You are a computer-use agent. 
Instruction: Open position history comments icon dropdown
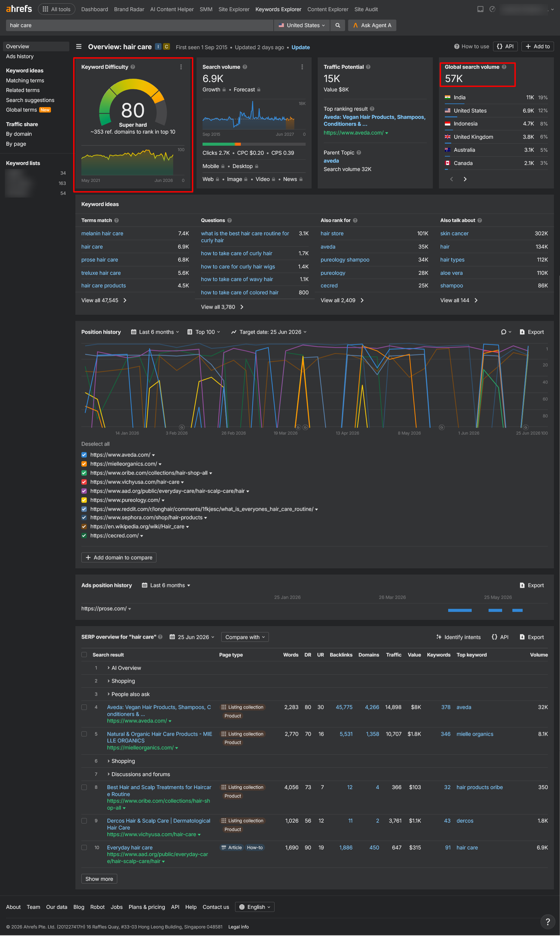(506, 332)
